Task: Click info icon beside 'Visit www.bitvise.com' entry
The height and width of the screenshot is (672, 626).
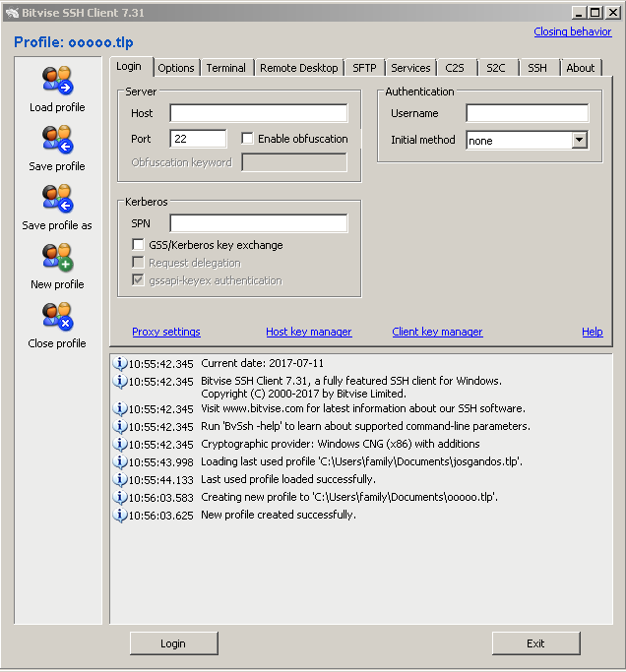Action: [120, 408]
